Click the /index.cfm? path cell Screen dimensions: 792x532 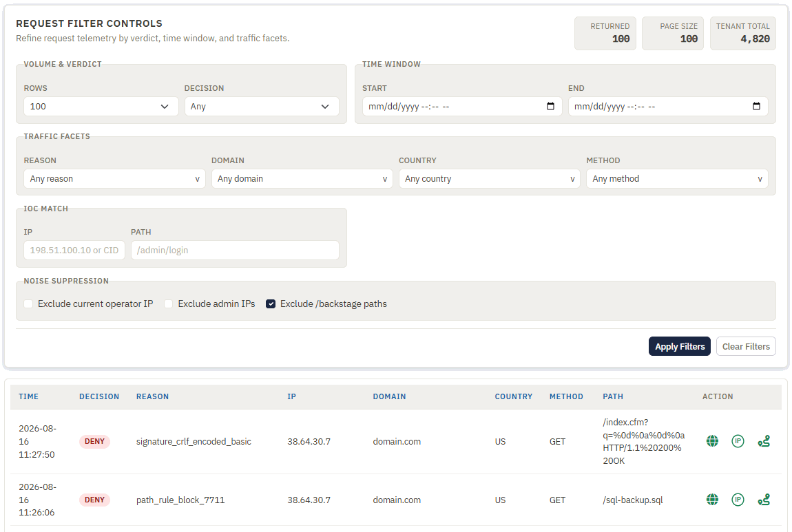(643, 442)
